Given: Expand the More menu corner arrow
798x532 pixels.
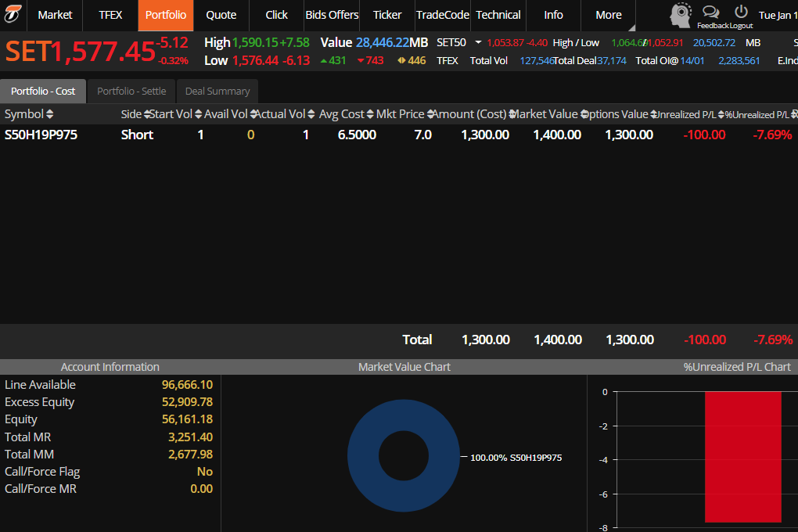Looking at the screenshot, I should (631, 27).
